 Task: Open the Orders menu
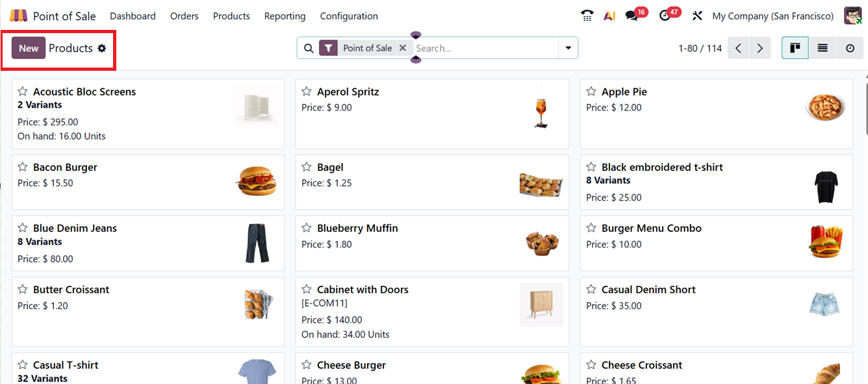pos(185,16)
